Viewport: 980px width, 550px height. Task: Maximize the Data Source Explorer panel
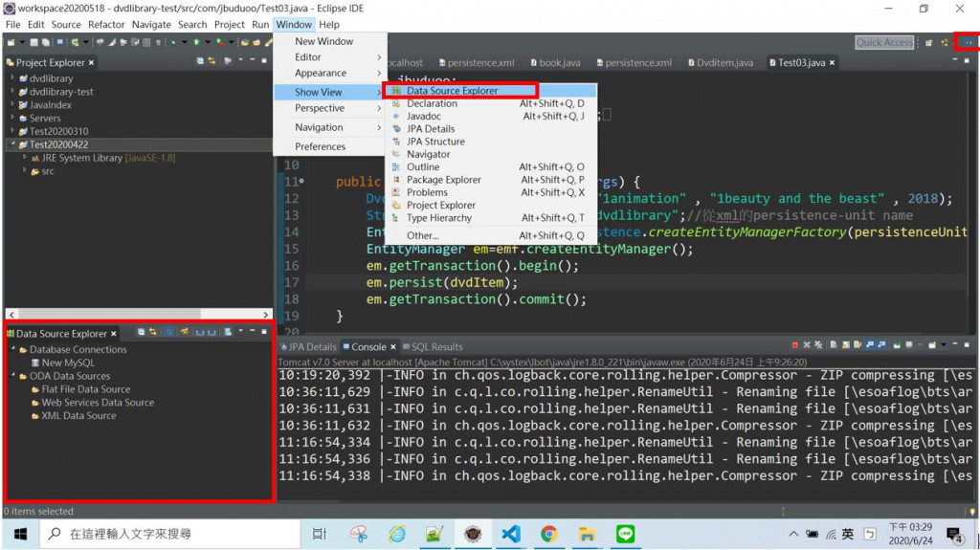tap(264, 332)
